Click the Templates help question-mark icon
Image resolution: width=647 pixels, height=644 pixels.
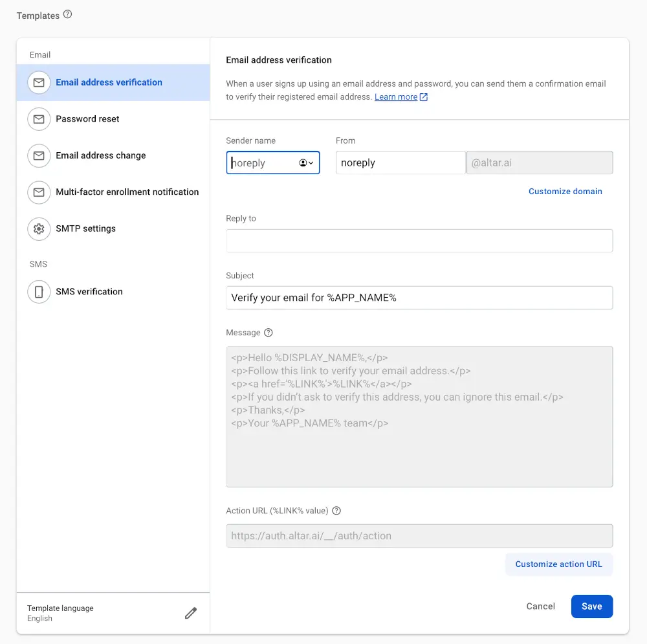click(68, 15)
